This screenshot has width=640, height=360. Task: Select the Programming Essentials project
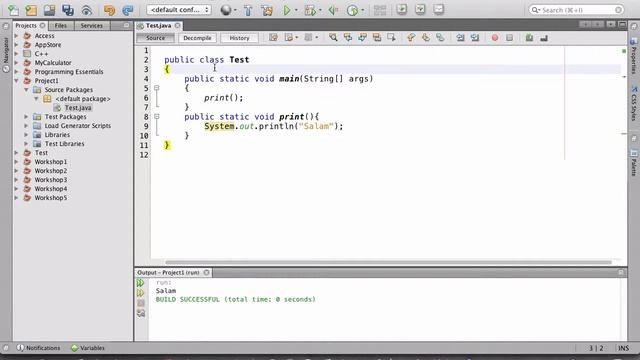[x=69, y=72]
